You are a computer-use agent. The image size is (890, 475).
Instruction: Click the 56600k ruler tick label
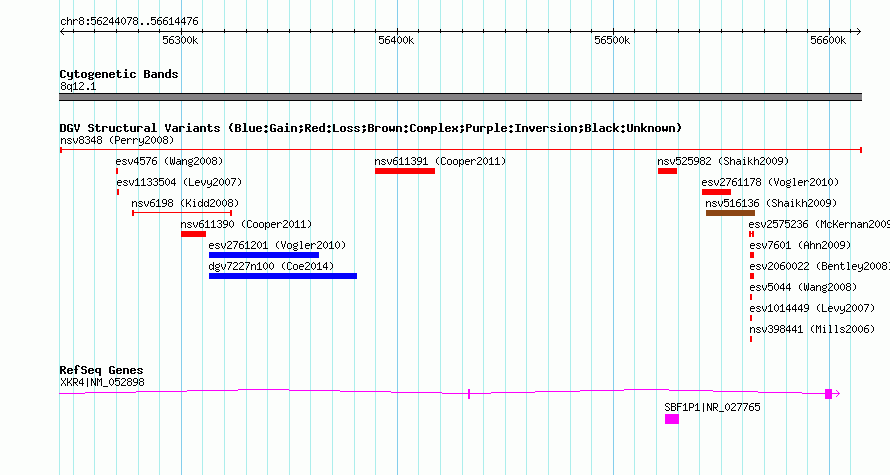[828, 41]
